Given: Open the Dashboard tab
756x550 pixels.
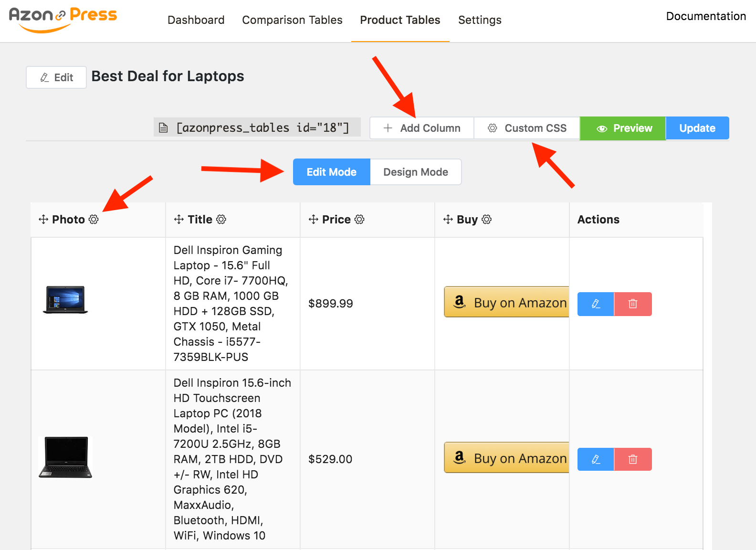Looking at the screenshot, I should (196, 20).
